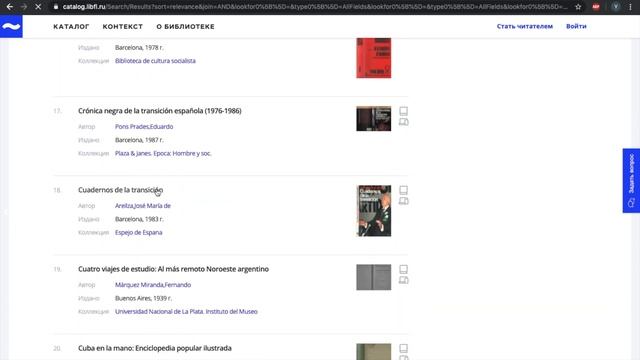This screenshot has height=360, width=640.
Task: Click the square icon beside Cuba en la mano
Action: (x=403, y=348)
